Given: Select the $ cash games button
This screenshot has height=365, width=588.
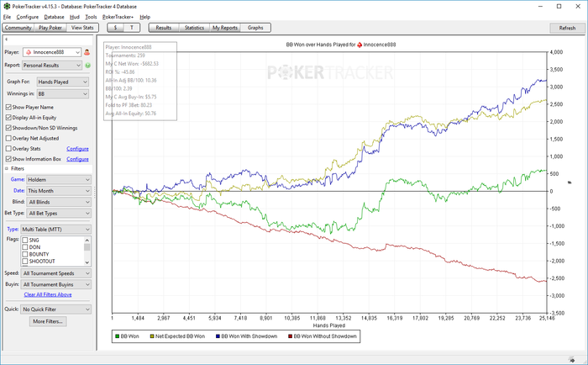Looking at the screenshot, I should click(116, 28).
